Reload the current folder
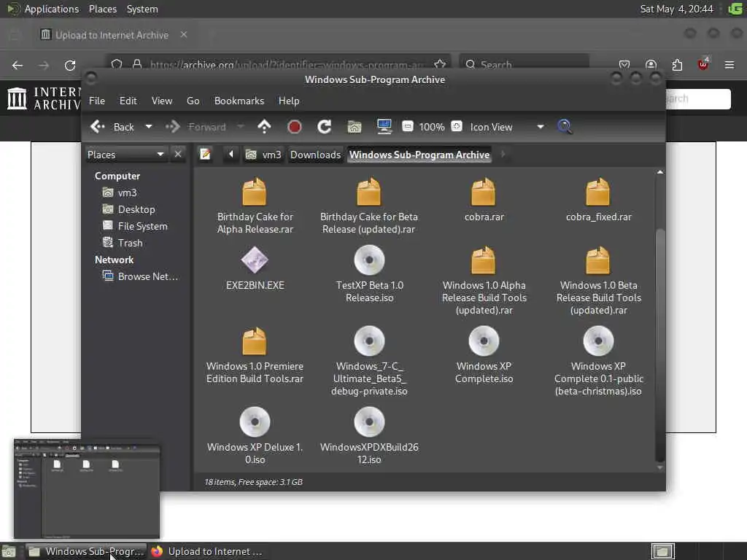 pyautogui.click(x=325, y=127)
